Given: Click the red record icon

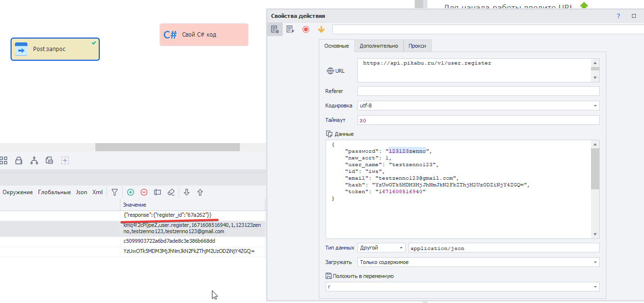Looking at the screenshot, I should pyautogui.click(x=306, y=29).
